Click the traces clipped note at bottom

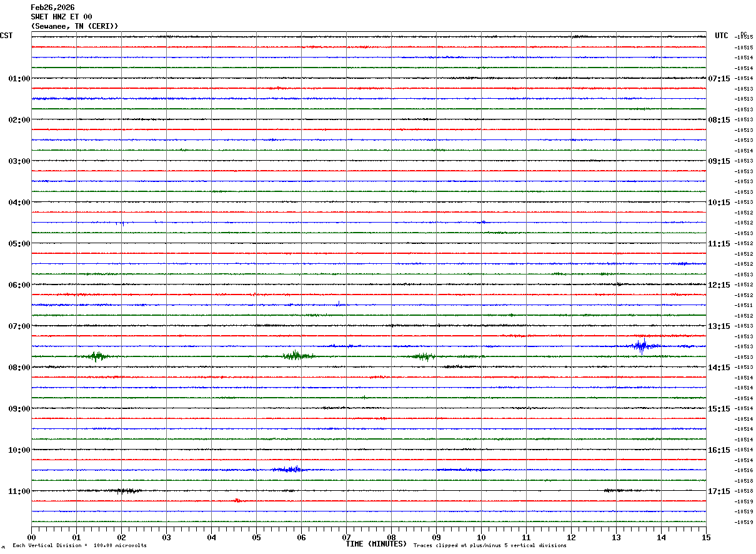(490, 546)
